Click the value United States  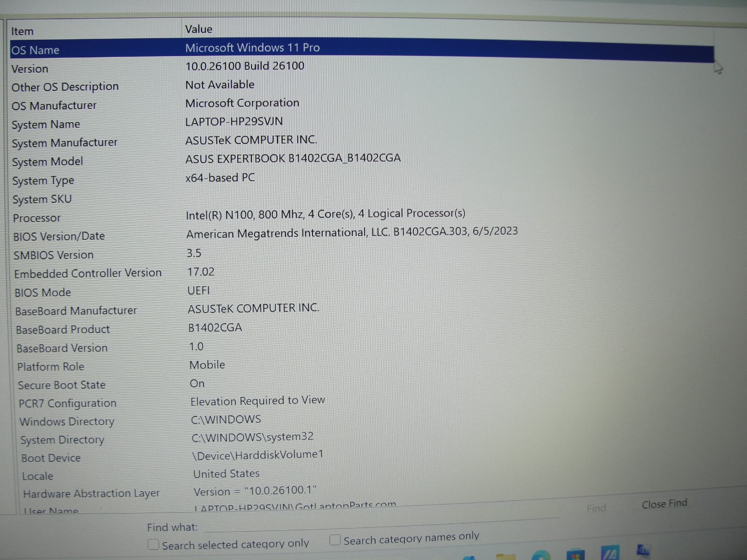click(x=226, y=474)
